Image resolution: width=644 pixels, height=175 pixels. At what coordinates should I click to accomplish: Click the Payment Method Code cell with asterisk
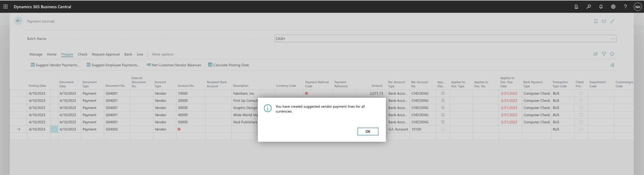[318, 93]
